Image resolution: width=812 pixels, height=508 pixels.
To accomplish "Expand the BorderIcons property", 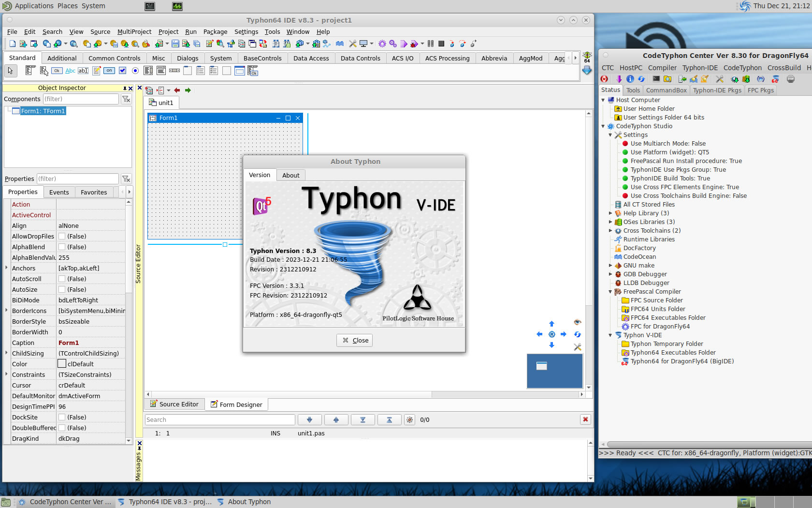I will [7, 310].
